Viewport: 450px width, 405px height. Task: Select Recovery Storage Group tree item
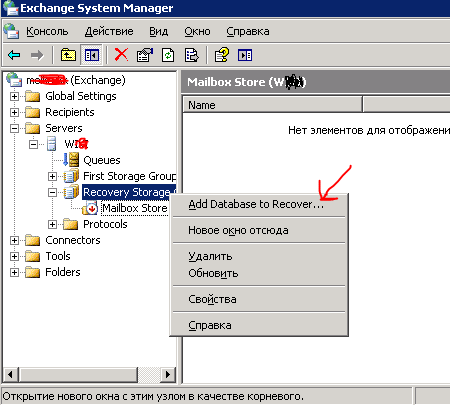click(129, 192)
